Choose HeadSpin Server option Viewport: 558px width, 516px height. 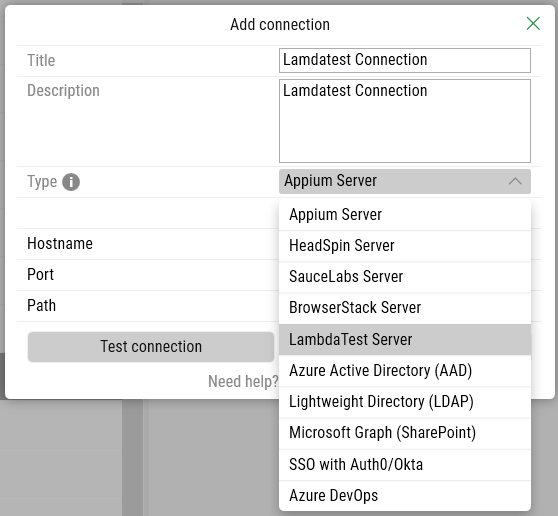click(x=405, y=246)
